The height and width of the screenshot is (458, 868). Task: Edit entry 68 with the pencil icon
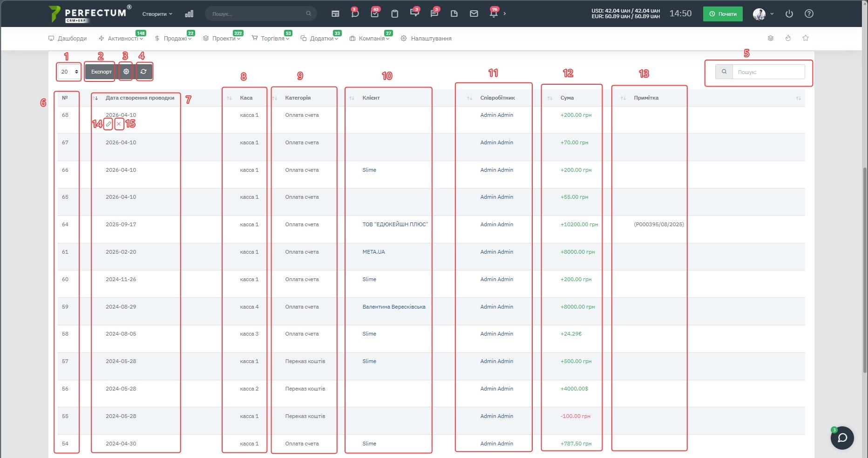pos(108,124)
